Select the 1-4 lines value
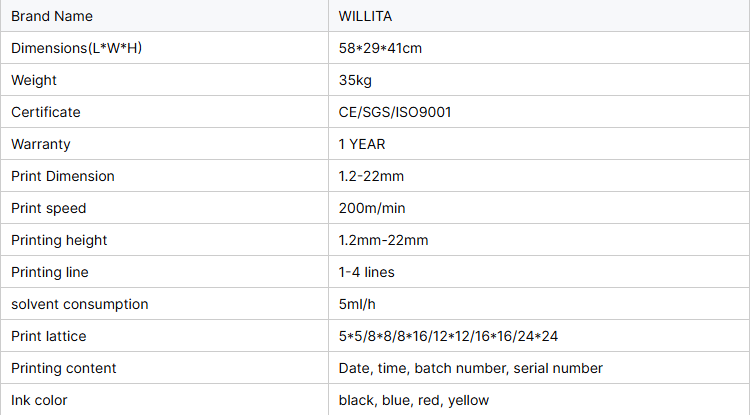The height and width of the screenshot is (415, 753). tap(367, 272)
